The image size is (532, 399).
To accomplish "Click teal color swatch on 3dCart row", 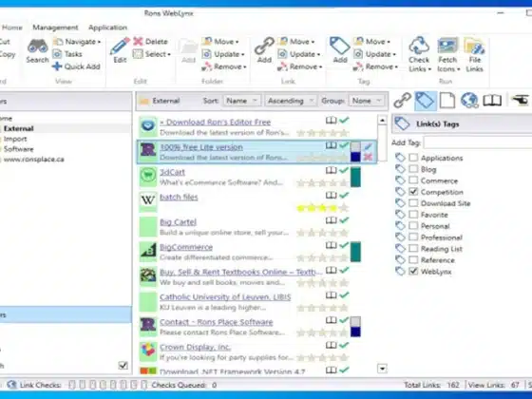I will coord(355,177).
